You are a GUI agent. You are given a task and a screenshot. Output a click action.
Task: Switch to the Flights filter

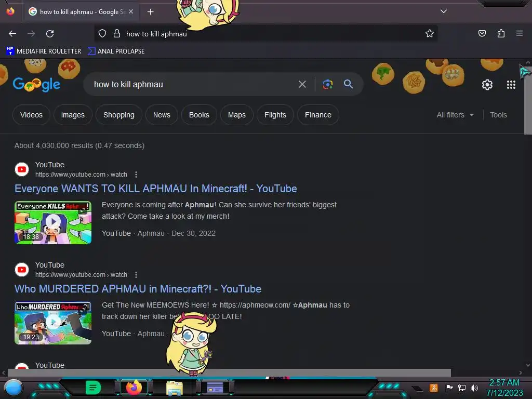pyautogui.click(x=275, y=115)
